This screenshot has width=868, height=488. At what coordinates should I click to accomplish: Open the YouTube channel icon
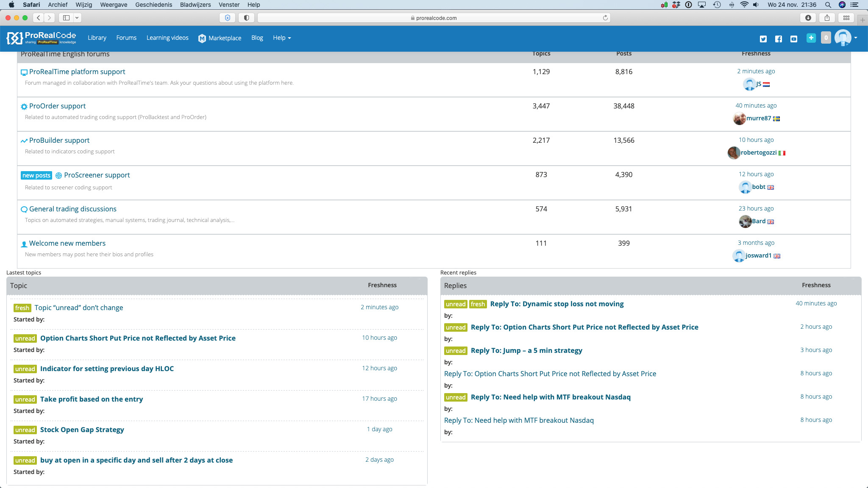pos(794,39)
